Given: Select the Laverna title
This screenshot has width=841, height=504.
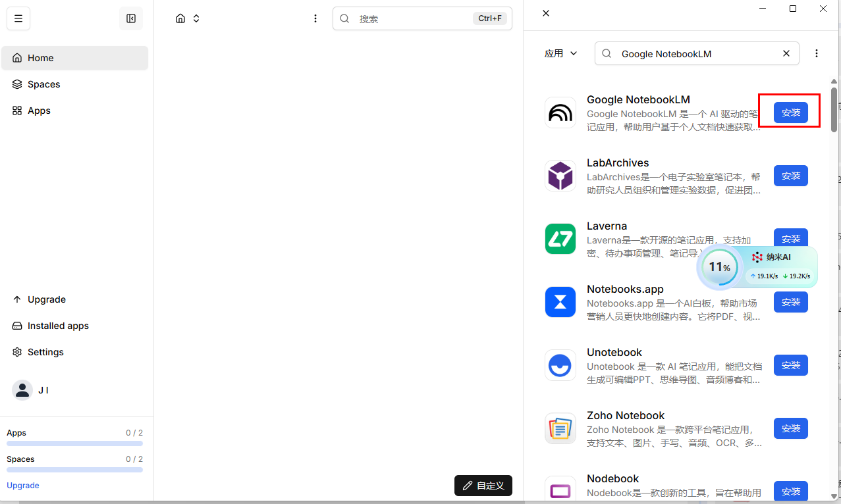Looking at the screenshot, I should point(607,226).
